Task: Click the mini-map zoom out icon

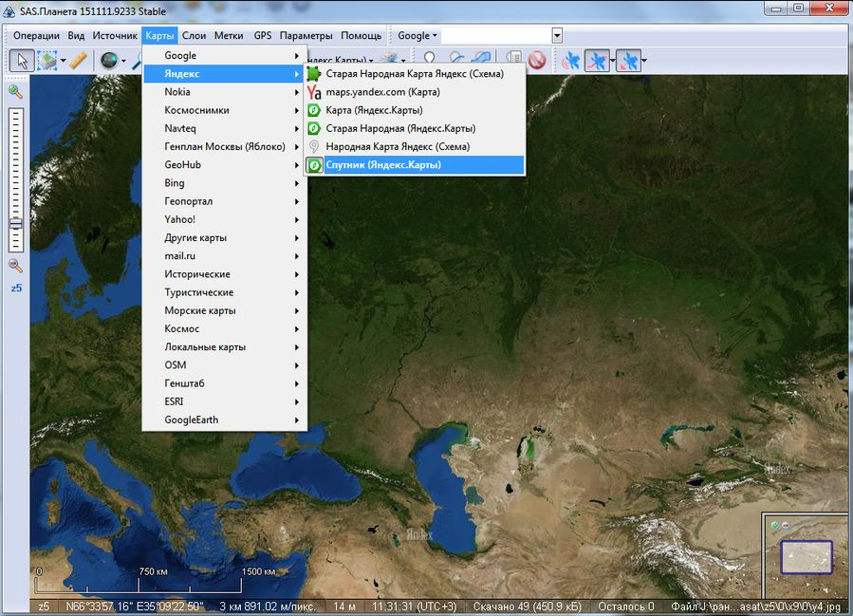Action: [x=785, y=525]
